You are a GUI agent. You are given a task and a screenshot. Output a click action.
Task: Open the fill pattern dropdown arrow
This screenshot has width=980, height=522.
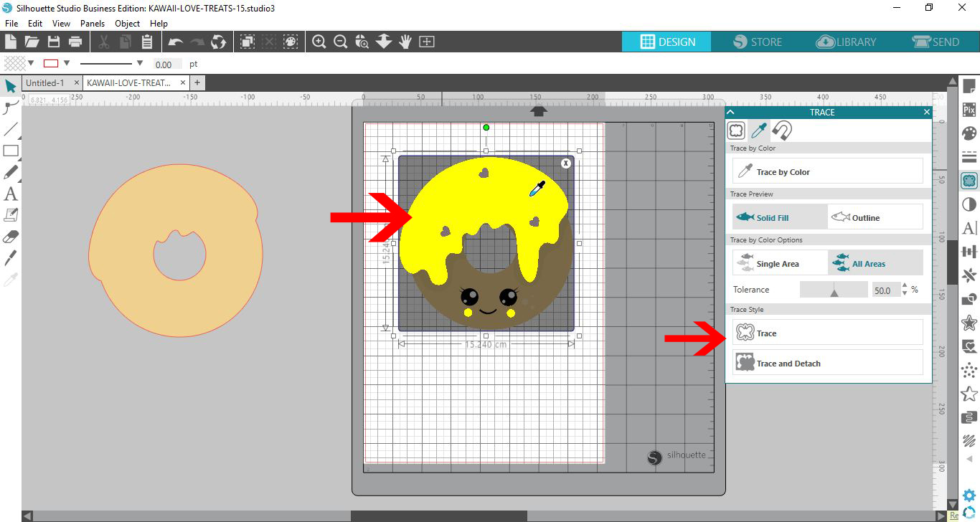pyautogui.click(x=30, y=63)
